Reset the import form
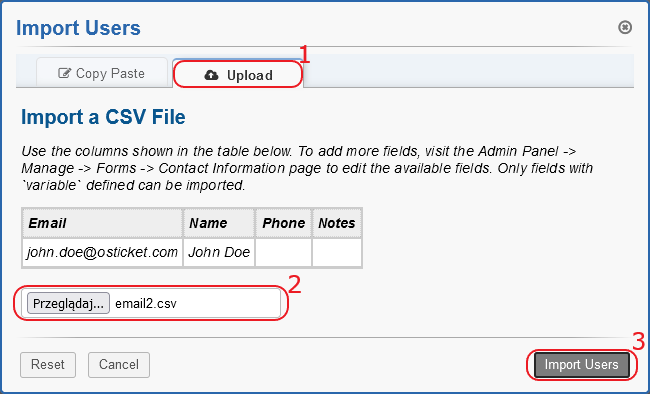The image size is (650, 394). (48, 365)
